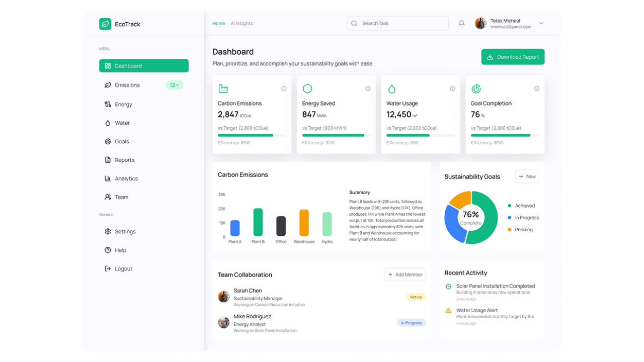This screenshot has height=362, width=644.
Task: Click the 76% Complete donut chart center
Action: (471, 218)
